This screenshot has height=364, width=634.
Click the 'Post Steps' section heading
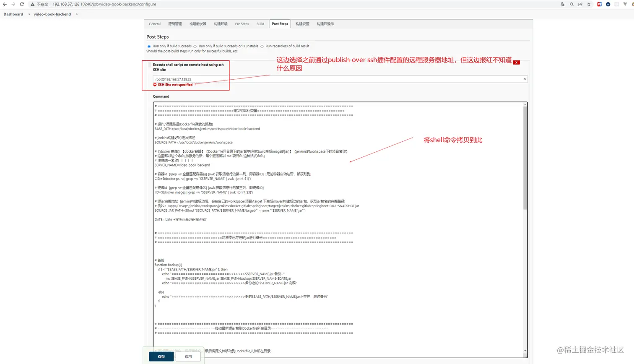point(158,37)
